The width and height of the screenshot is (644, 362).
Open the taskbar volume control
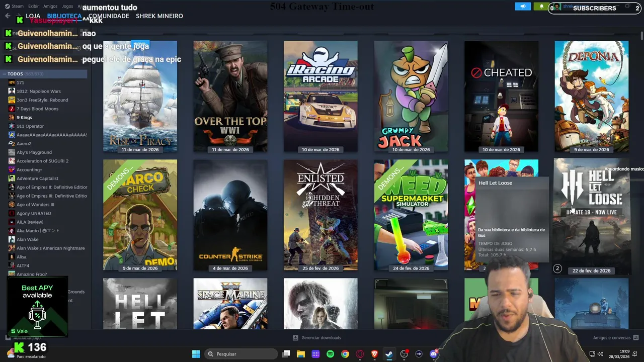[x=601, y=354]
